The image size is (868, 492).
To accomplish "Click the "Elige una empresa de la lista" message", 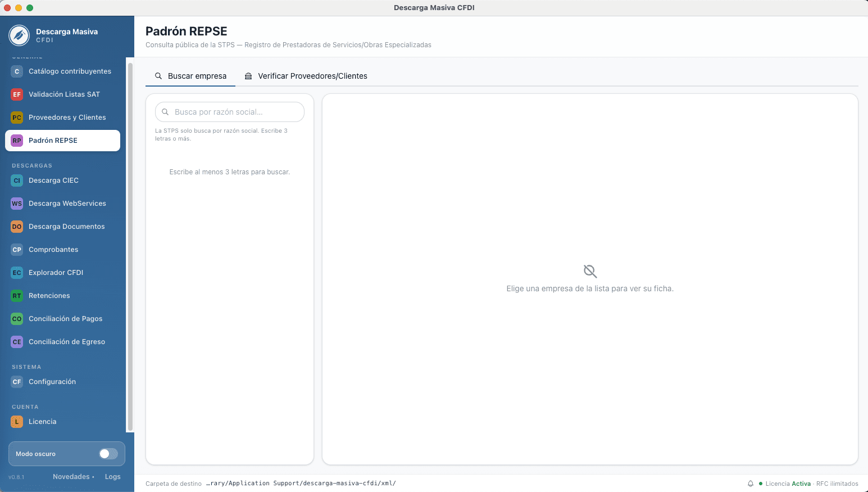I will pos(590,288).
